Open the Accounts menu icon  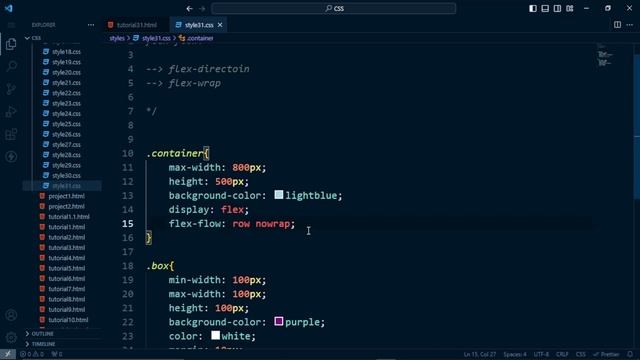point(11,315)
